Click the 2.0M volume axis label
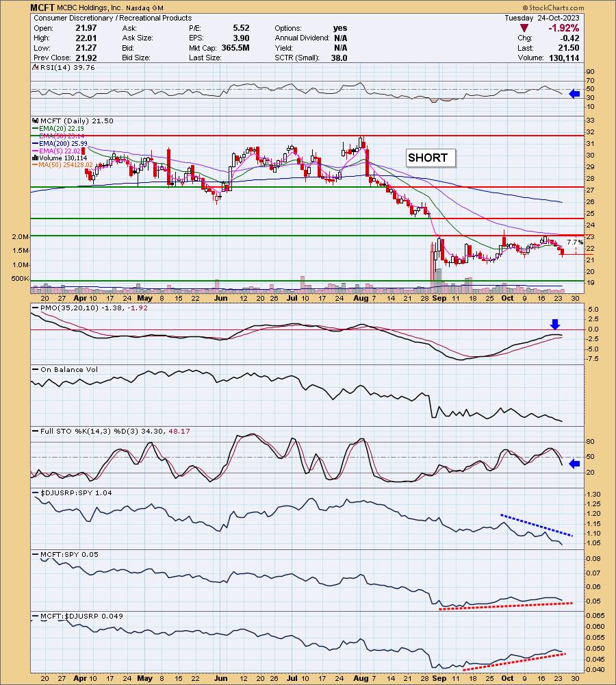The width and height of the screenshot is (616, 685). click(x=21, y=237)
